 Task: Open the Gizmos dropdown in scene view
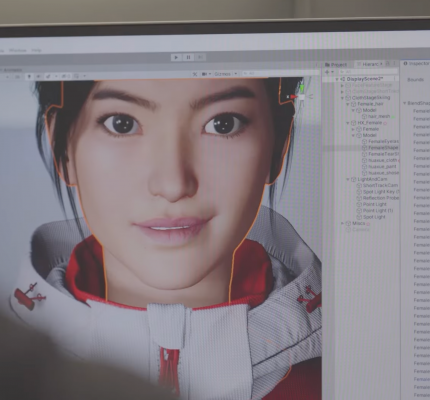(226, 74)
